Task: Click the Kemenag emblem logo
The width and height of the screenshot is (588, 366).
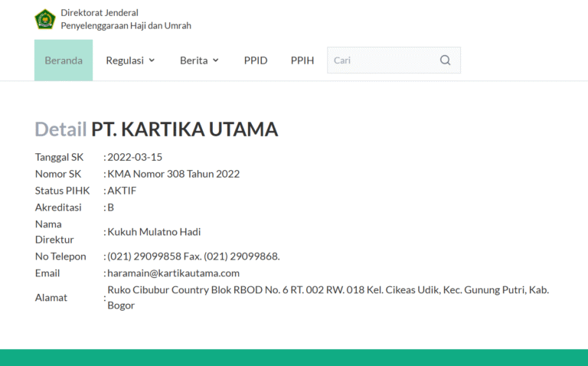Action: coord(45,19)
